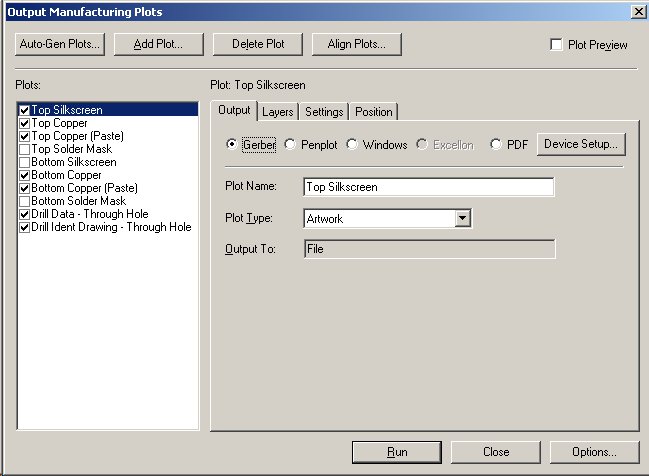Enable the Plot Preview checkbox

point(557,45)
